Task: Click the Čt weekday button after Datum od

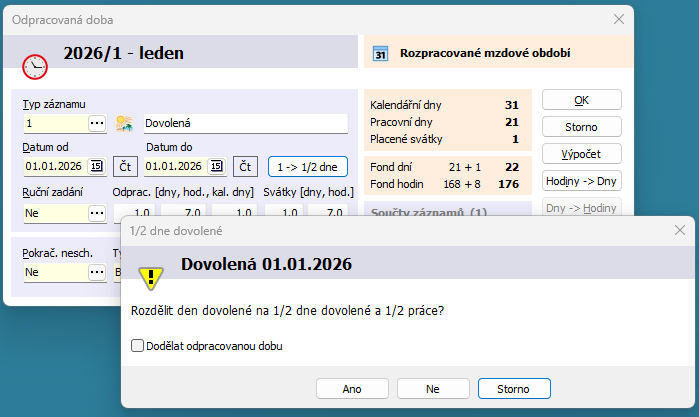Action: tap(125, 166)
